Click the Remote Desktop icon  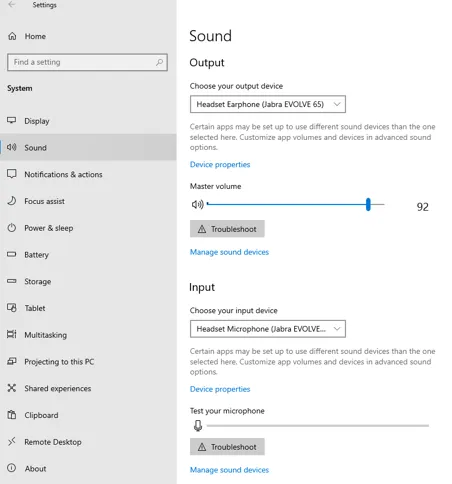click(12, 441)
